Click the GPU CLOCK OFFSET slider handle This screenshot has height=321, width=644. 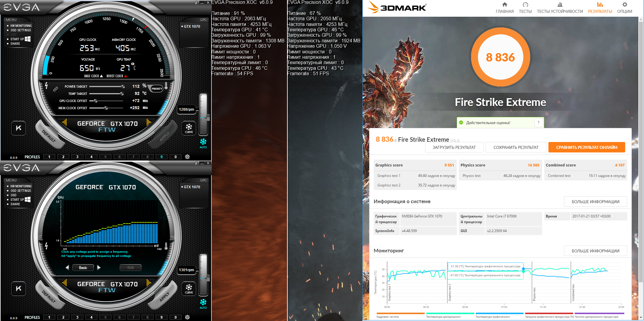click(95, 101)
